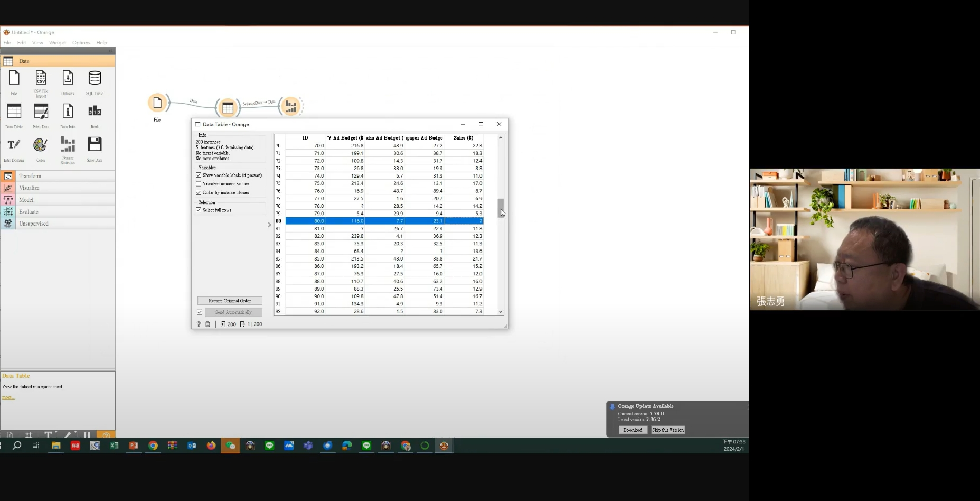Open the Widget menu

58,43
